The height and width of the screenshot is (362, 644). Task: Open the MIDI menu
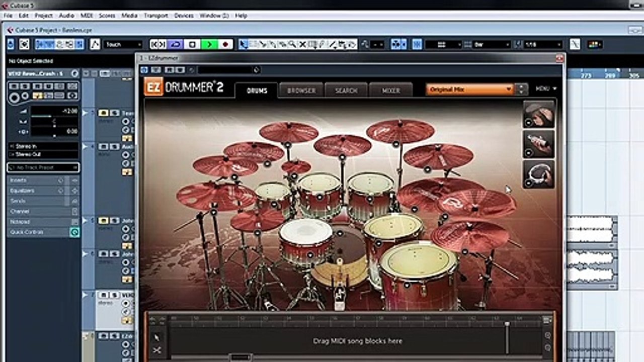click(x=87, y=16)
